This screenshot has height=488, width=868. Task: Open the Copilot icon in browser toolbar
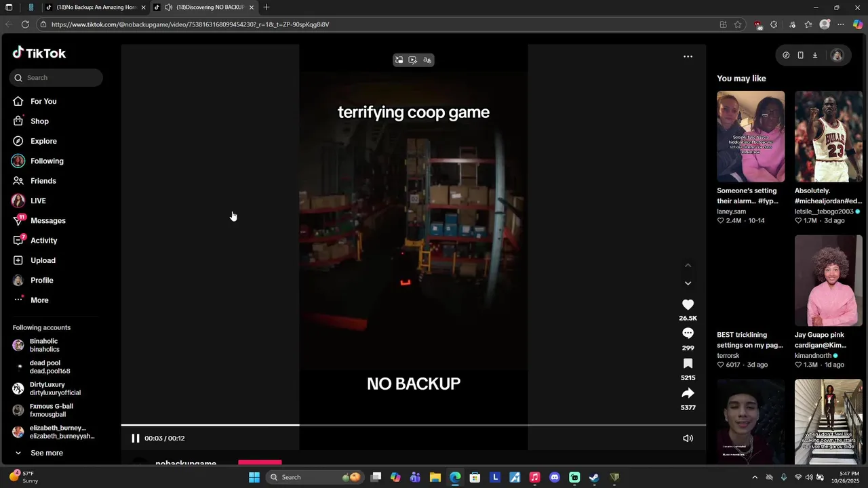(x=858, y=24)
